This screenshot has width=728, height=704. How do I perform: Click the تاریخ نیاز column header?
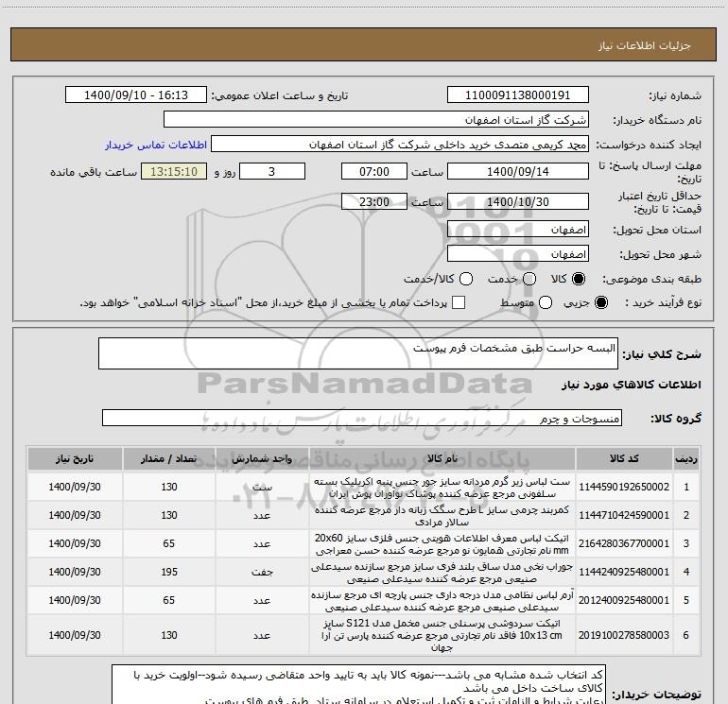pos(75,458)
